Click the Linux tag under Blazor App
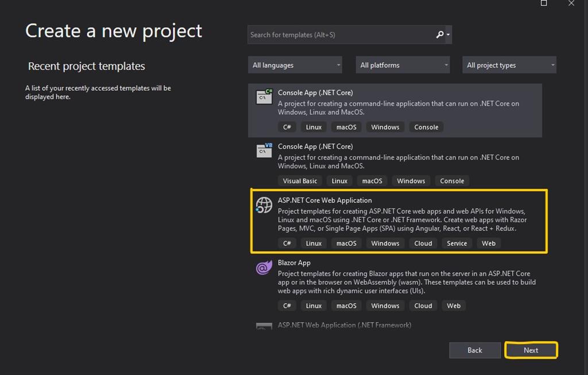Image resolution: width=588 pixels, height=375 pixels. point(314,306)
